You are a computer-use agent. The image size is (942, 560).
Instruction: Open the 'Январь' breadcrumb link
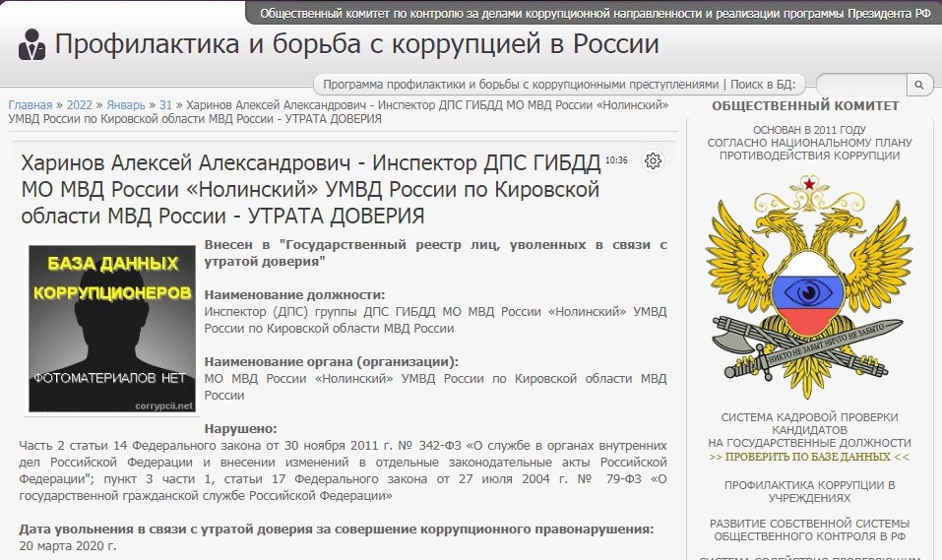126,105
